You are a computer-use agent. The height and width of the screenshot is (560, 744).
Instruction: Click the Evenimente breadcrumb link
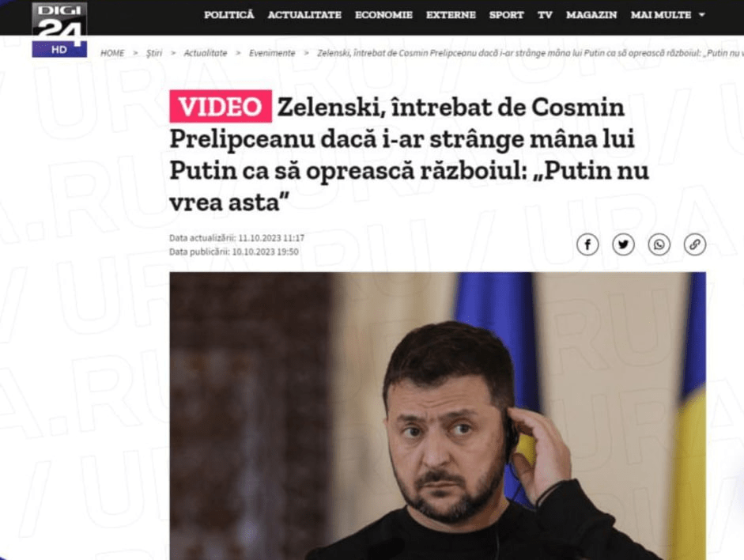[x=272, y=53]
